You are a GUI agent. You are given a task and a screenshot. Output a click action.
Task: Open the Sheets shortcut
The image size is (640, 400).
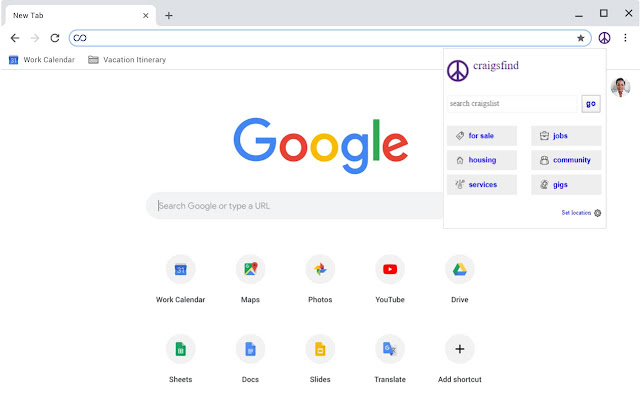pos(180,359)
